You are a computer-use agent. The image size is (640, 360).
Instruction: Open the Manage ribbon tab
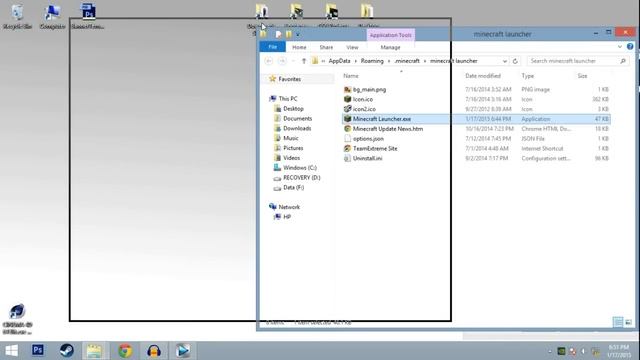(390, 47)
